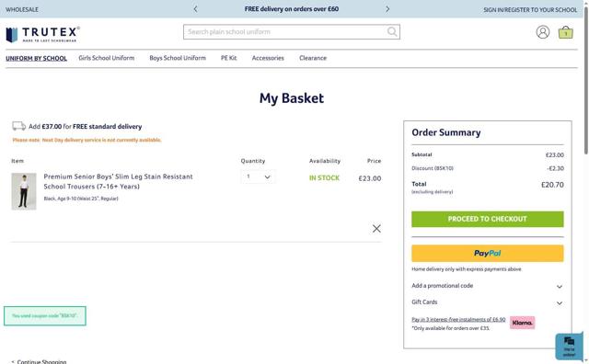Click the trousers product thumbnail

coord(24,191)
